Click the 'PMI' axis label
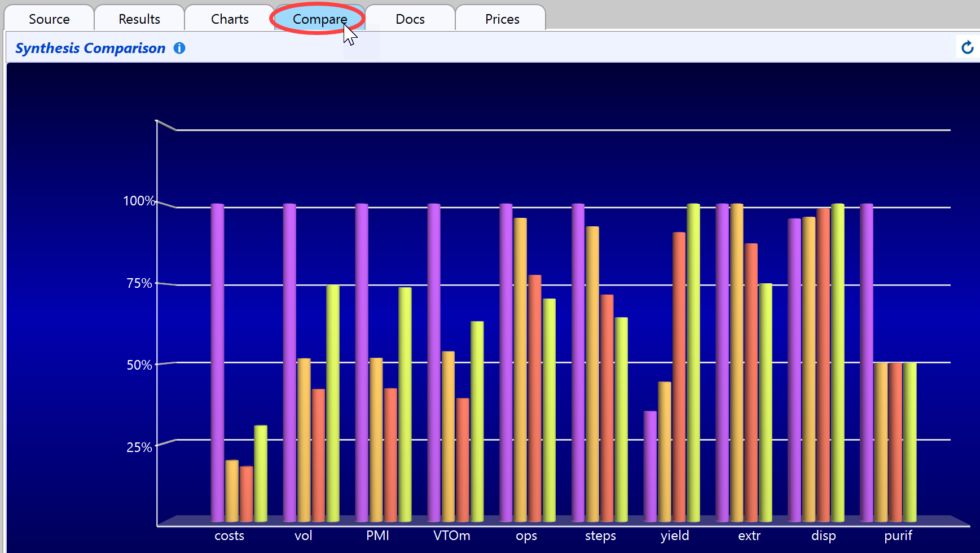Image resolution: width=980 pixels, height=553 pixels. click(377, 536)
